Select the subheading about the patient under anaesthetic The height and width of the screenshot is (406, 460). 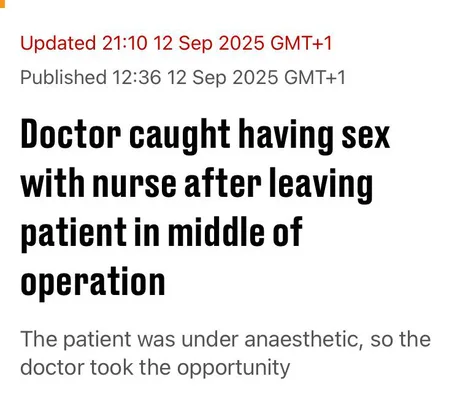point(226,353)
